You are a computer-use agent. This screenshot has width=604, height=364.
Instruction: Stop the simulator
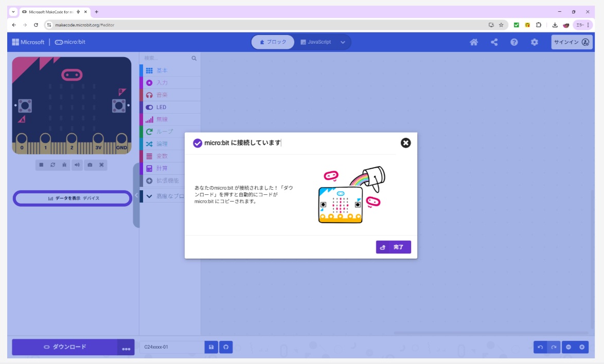41,165
